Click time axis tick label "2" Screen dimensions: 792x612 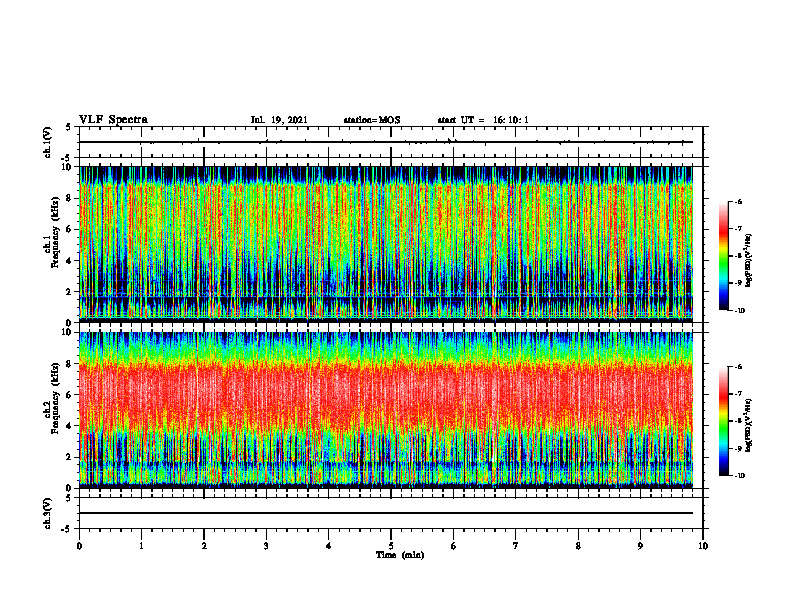coord(204,546)
